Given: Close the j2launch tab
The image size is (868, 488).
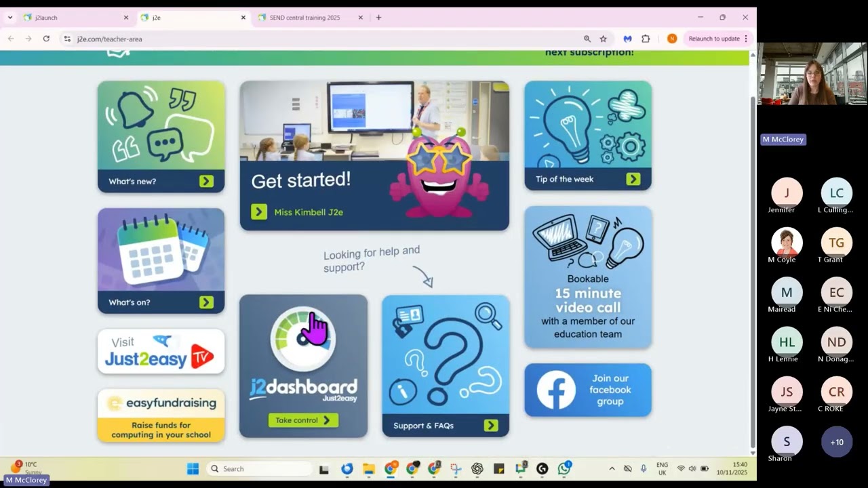Looking at the screenshot, I should pyautogui.click(x=125, y=18).
